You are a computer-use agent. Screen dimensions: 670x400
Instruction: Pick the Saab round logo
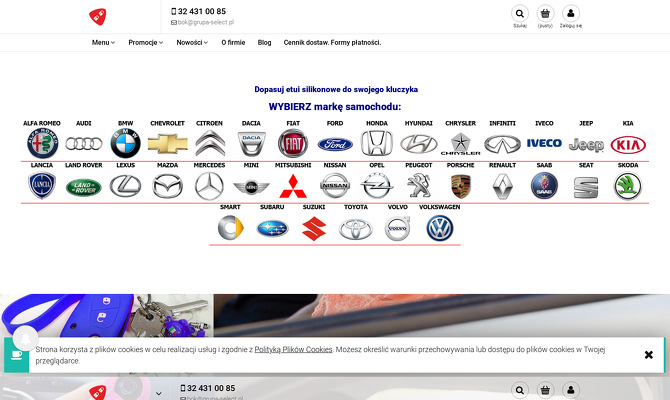pyautogui.click(x=544, y=186)
